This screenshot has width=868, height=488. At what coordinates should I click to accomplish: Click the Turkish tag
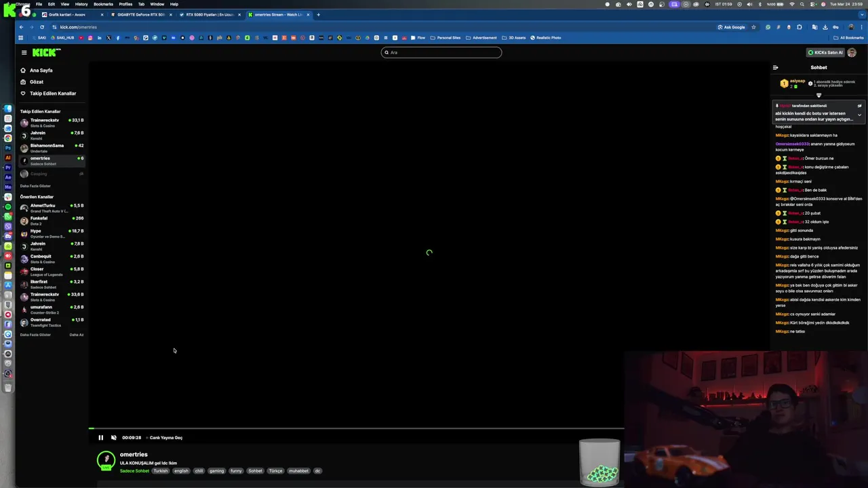(160, 471)
